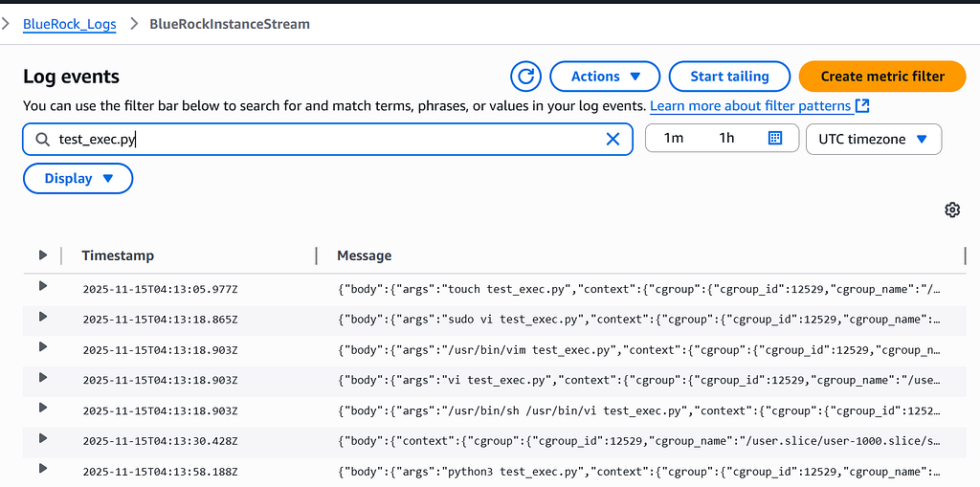Expand the touch test_exec.py log event
980x487 pixels.
tap(42, 286)
